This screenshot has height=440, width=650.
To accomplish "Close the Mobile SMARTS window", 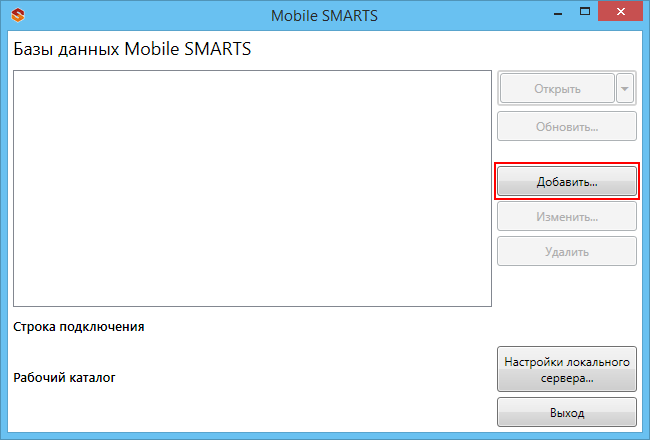I will pyautogui.click(x=621, y=12).
